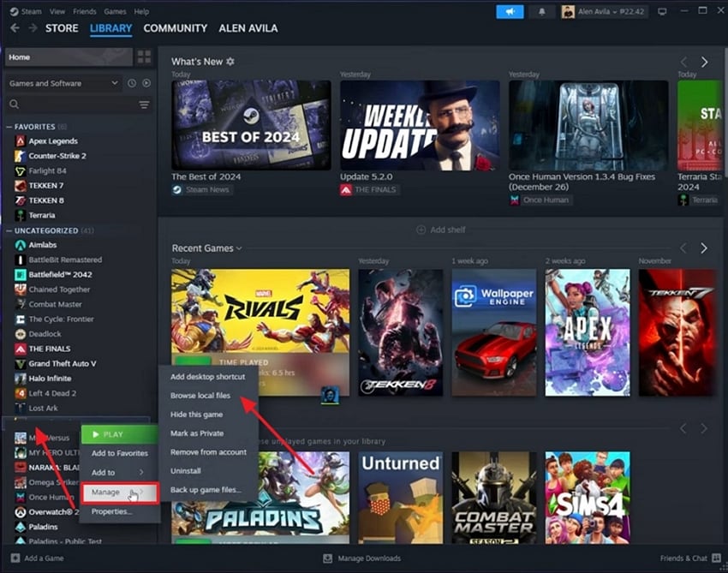This screenshot has width=728, height=573.
Task: Click next arrow in Recent Games shelf
Action: click(x=704, y=248)
